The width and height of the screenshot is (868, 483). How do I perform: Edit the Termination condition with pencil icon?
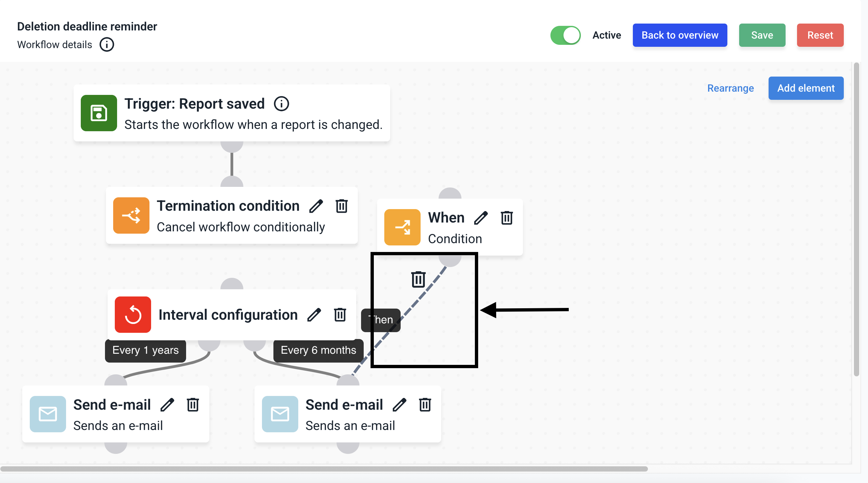316,206
